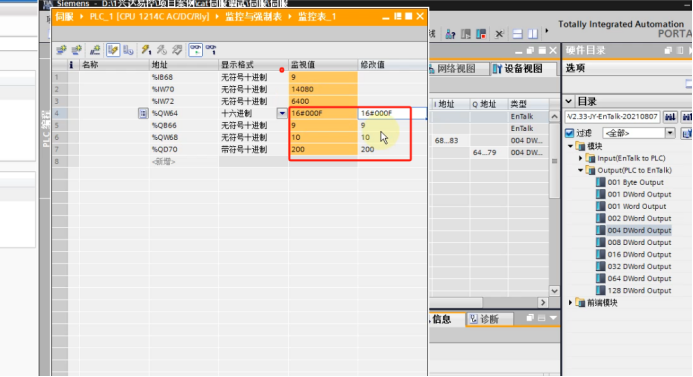Select 016 DWord Output in catalog

[x=639, y=254]
